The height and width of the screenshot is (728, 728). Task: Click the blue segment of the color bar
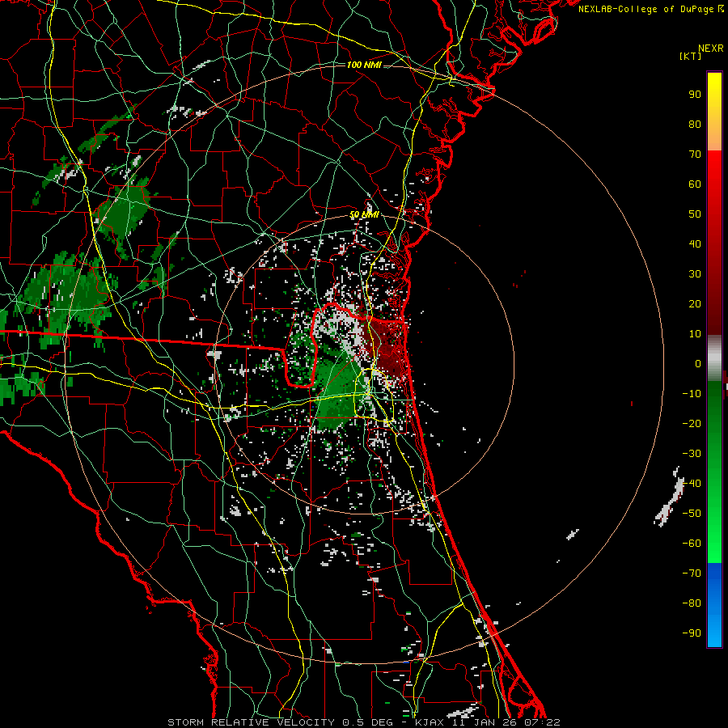714,604
